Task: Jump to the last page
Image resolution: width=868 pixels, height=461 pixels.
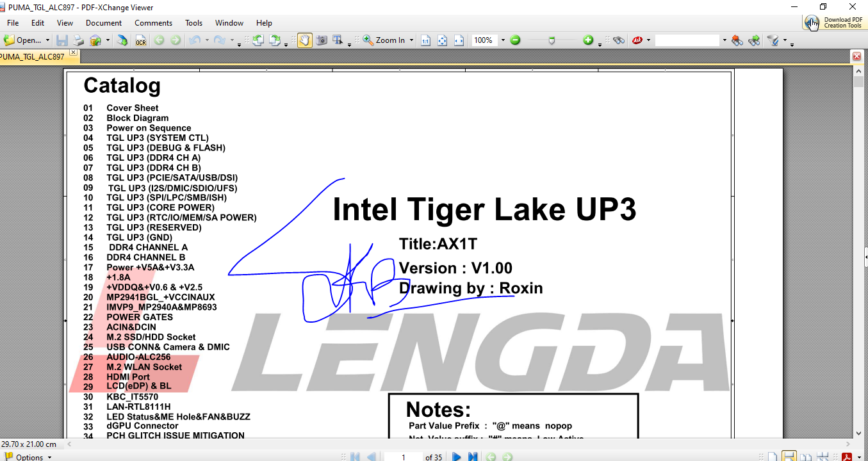Action: click(x=473, y=457)
